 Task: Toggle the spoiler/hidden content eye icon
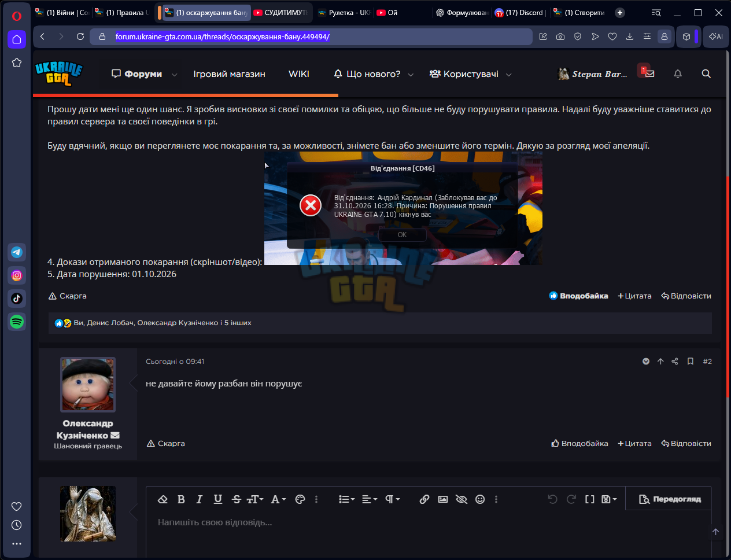[462, 499]
